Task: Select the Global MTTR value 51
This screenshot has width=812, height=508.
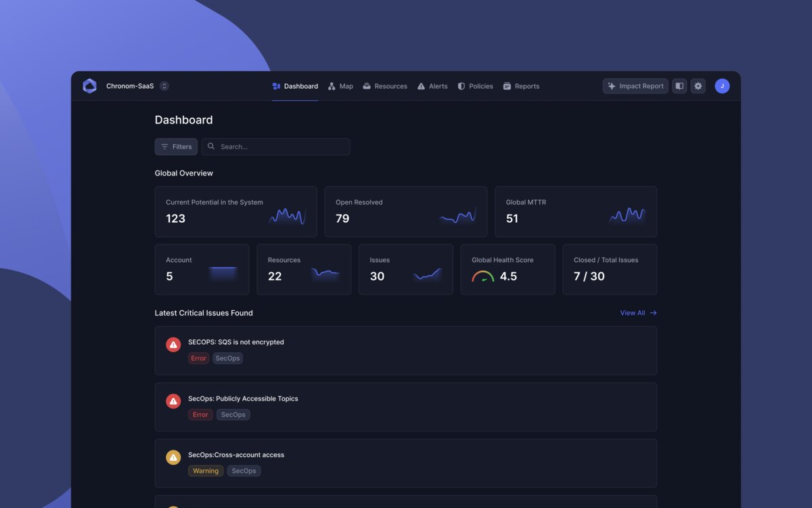Action: point(512,219)
